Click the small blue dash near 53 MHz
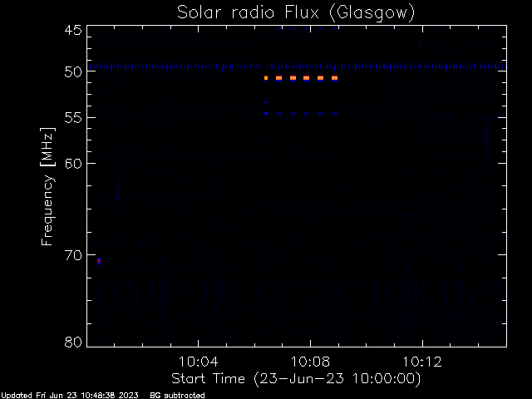 (266, 102)
